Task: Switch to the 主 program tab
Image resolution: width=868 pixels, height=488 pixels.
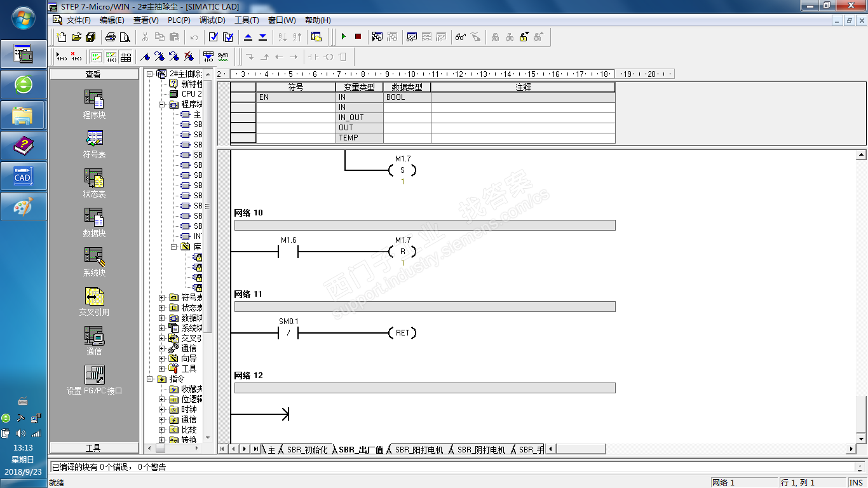Action: click(271, 449)
